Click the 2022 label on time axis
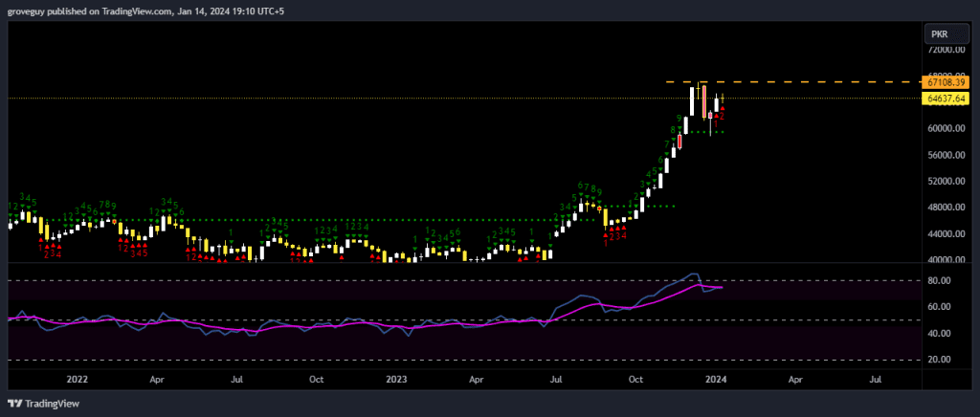Viewport: 980px width, 417px height. point(78,379)
